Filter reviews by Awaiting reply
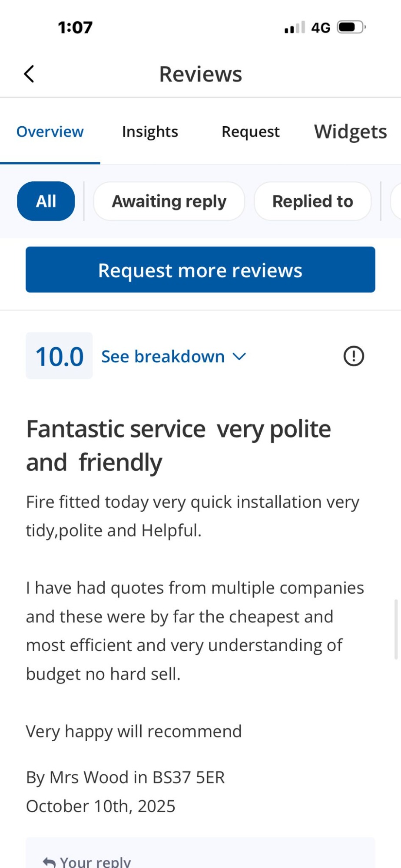This screenshot has width=401, height=868. tap(169, 201)
